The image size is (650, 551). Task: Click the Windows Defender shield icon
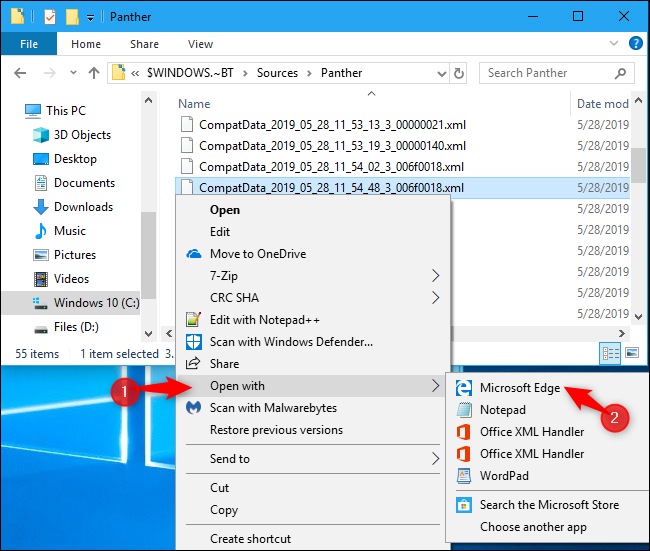click(x=194, y=342)
